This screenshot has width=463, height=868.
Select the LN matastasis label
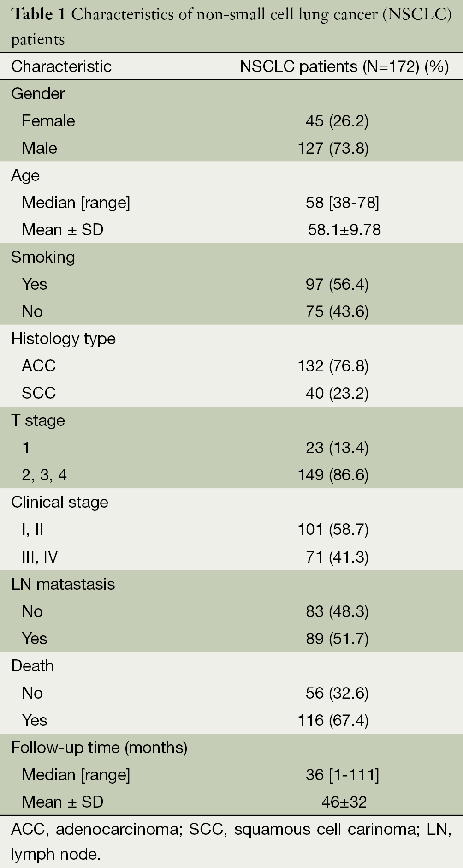[x=63, y=584]
